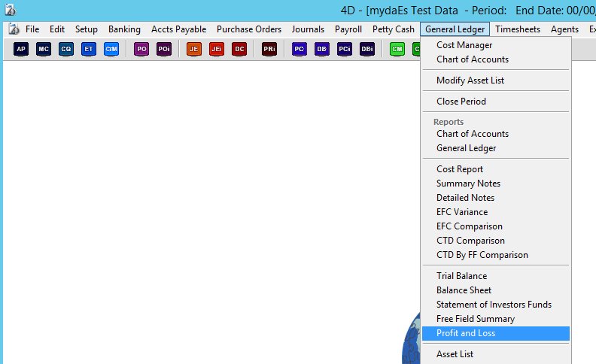Choose Modify Asset List
This screenshot has height=364, width=596.
496,80
